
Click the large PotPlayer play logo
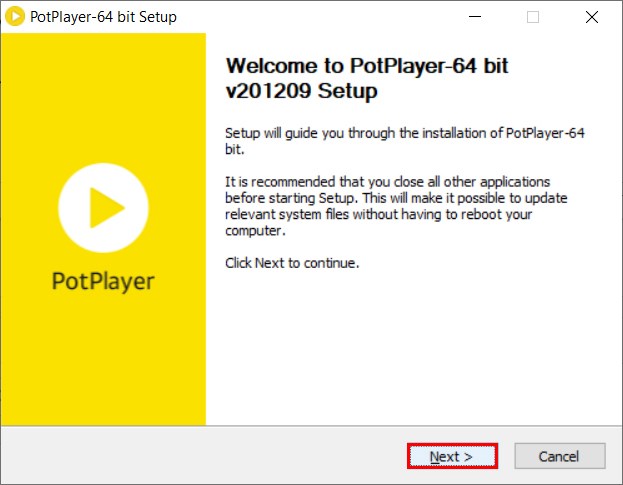pos(104,208)
